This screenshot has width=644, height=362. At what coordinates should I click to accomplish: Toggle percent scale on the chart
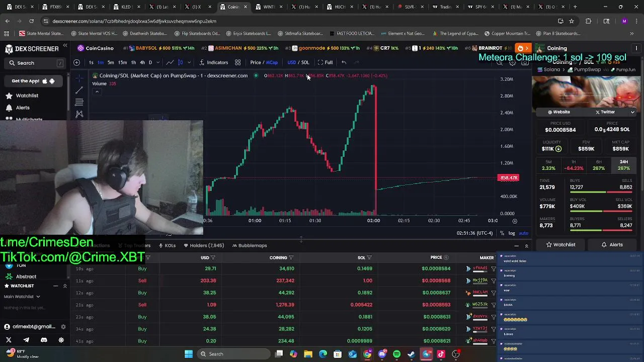[502, 233]
